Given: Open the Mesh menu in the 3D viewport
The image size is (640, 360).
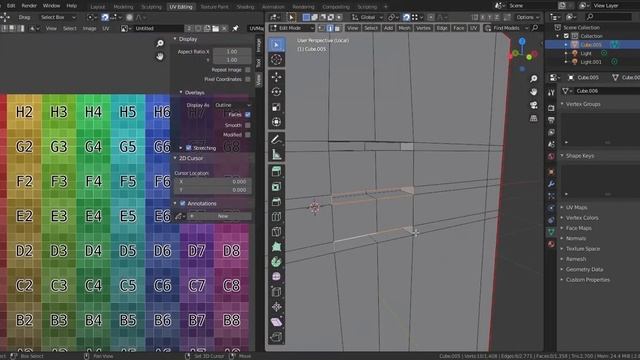Looking at the screenshot, I should tap(404, 28).
